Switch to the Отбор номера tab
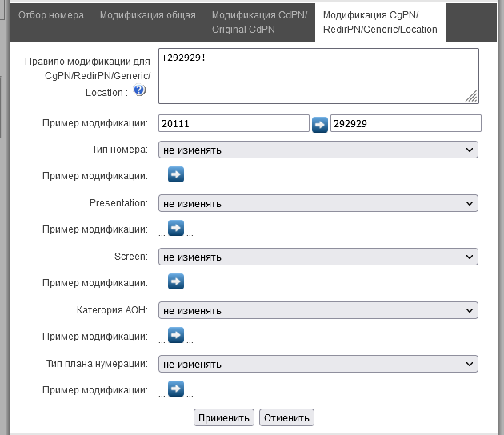 coord(50,15)
